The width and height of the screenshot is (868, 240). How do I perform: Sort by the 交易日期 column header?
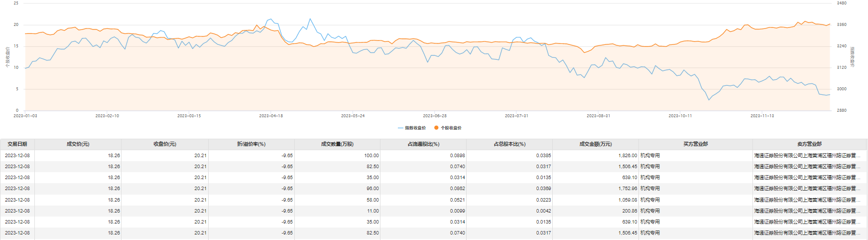pyautogui.click(x=17, y=144)
